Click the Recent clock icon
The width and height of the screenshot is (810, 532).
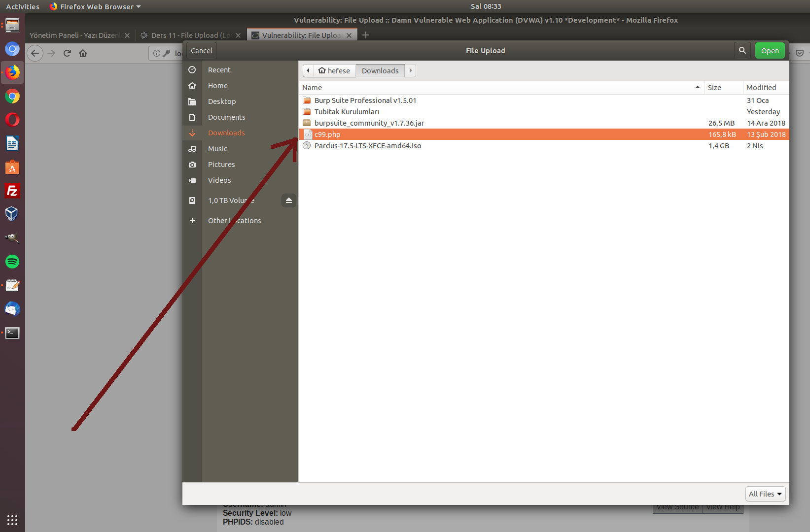tap(192, 70)
